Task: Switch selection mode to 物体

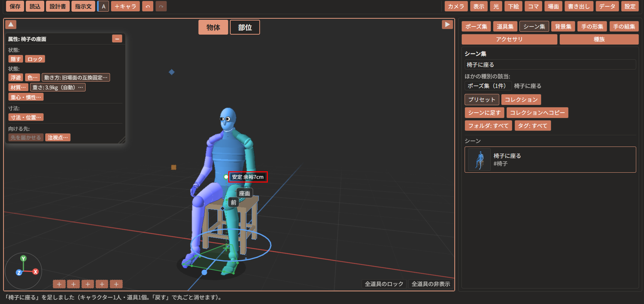Action: pyautogui.click(x=213, y=27)
